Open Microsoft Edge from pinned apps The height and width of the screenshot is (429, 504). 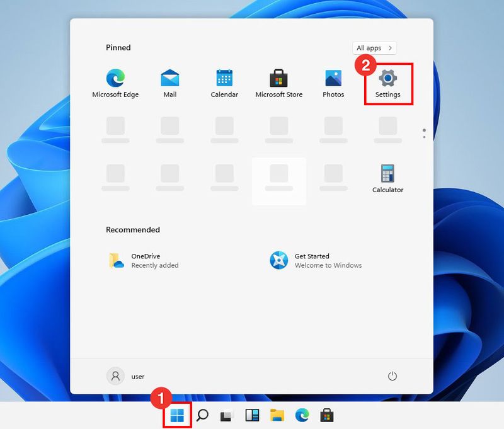115,83
